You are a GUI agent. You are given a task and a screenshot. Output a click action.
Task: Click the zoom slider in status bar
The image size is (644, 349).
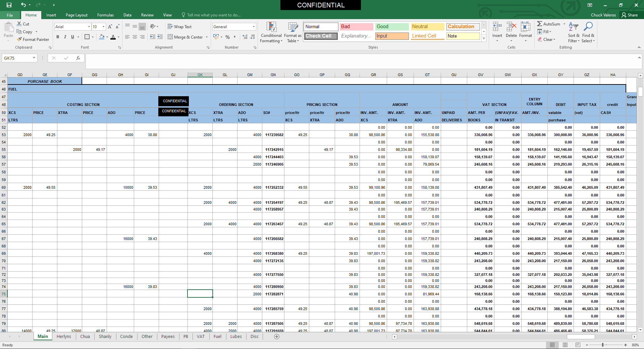[x=603, y=345]
